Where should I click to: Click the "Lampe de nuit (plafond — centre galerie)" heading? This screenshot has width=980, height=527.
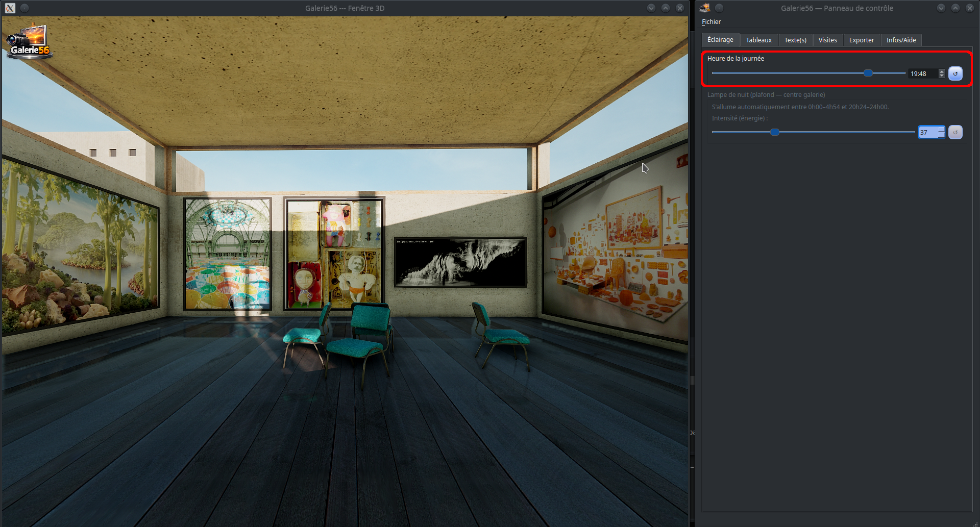pyautogui.click(x=766, y=95)
